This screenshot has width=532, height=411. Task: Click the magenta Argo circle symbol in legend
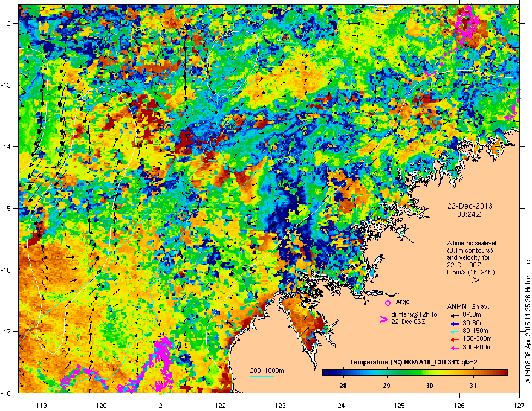point(388,303)
